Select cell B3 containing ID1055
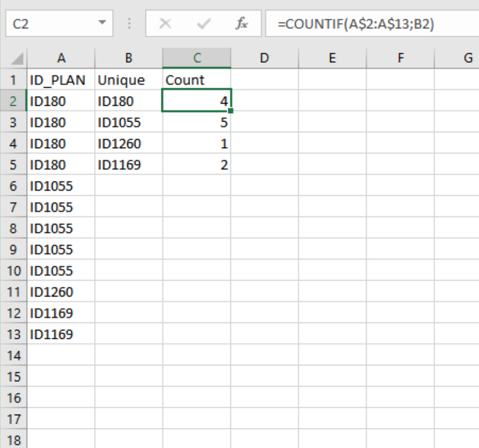 point(129,123)
